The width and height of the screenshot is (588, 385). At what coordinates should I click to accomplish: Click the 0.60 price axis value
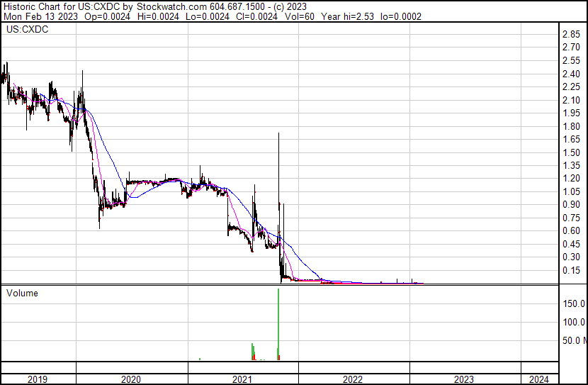pyautogui.click(x=572, y=230)
